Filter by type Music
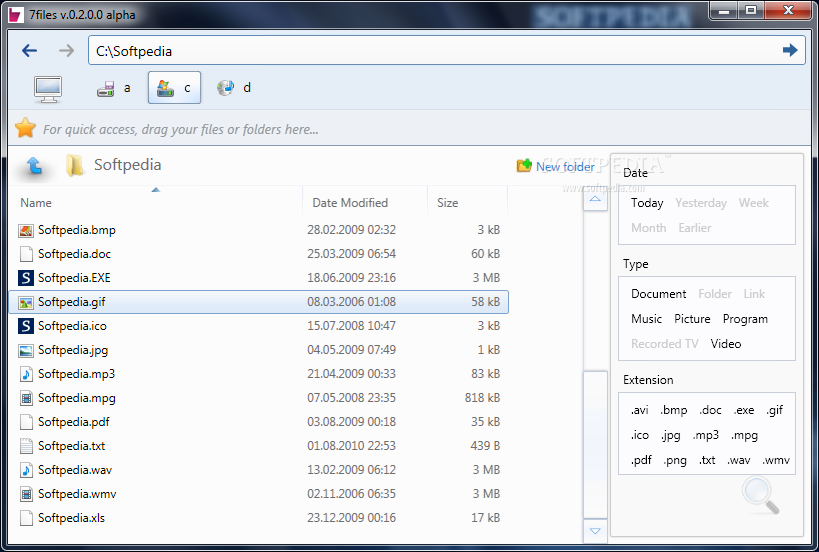The width and height of the screenshot is (819, 552). tap(646, 319)
